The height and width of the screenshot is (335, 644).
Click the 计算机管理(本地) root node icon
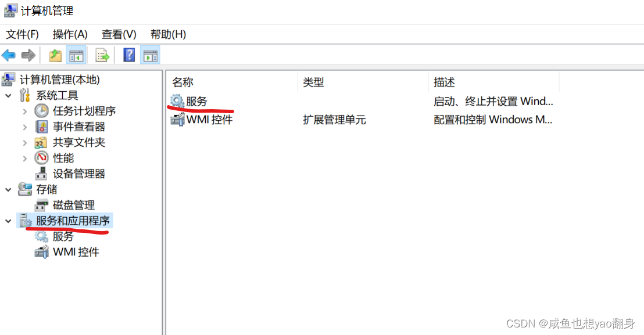coord(9,80)
